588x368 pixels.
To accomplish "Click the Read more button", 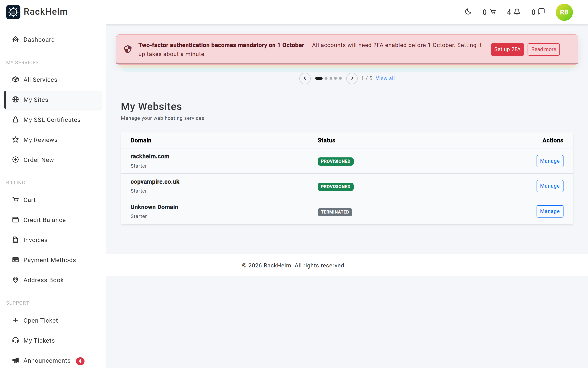I will click(x=543, y=49).
